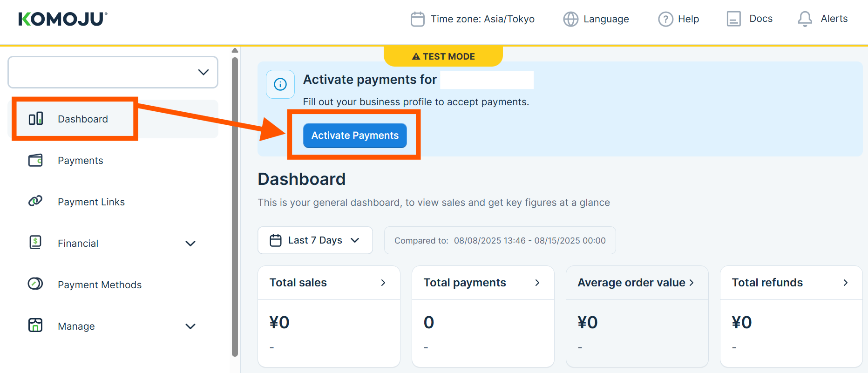The image size is (868, 373).
Task: Click the info icon in activation banner
Action: pos(280,84)
